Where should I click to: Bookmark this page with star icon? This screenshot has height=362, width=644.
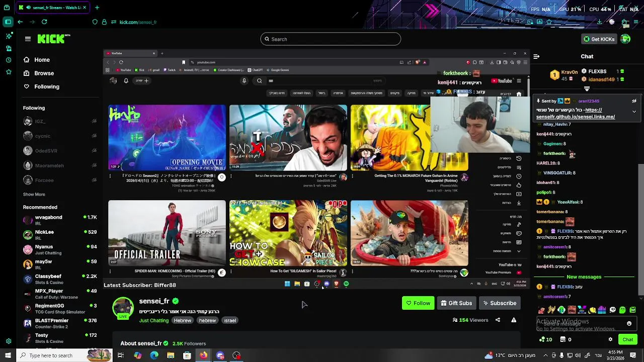point(549,22)
